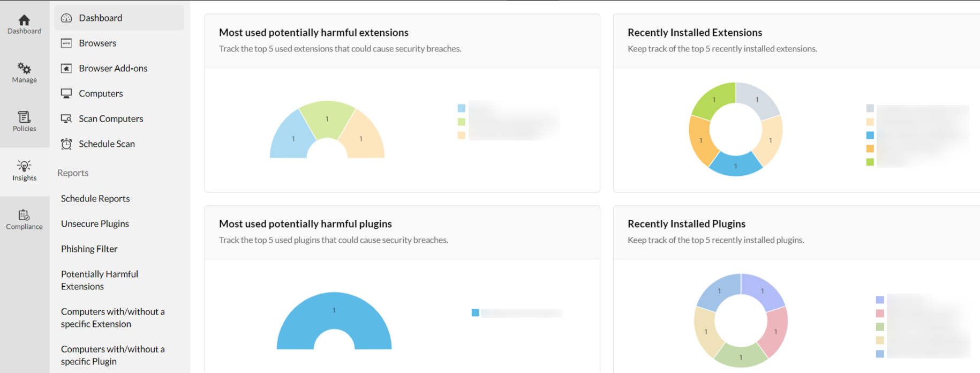Click the Dashboard home icon
Viewport: 980px width, 373px height.
tap(24, 20)
